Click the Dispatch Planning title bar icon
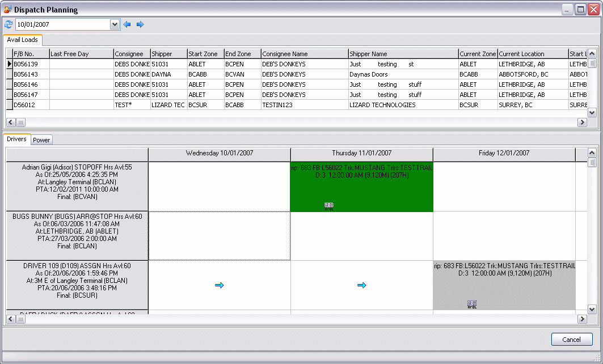 click(x=8, y=10)
